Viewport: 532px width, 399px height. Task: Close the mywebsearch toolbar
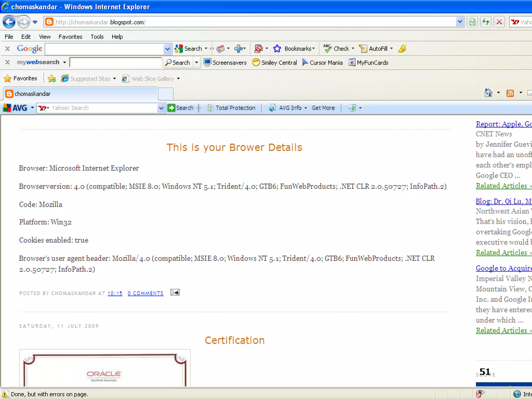coord(8,62)
